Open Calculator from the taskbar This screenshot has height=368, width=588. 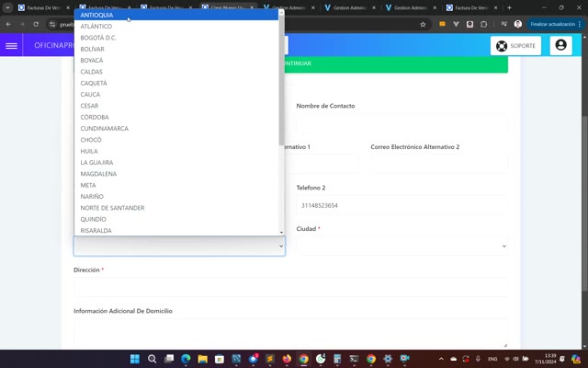337,359
